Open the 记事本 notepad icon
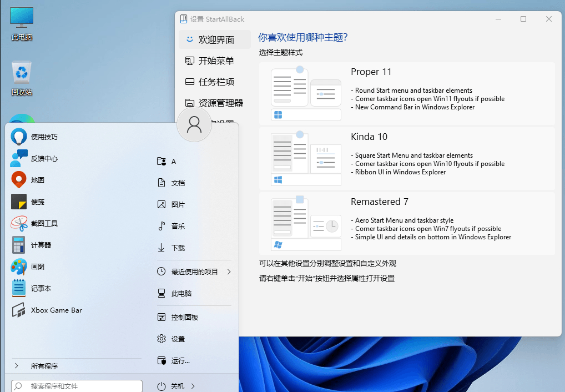 [19, 288]
